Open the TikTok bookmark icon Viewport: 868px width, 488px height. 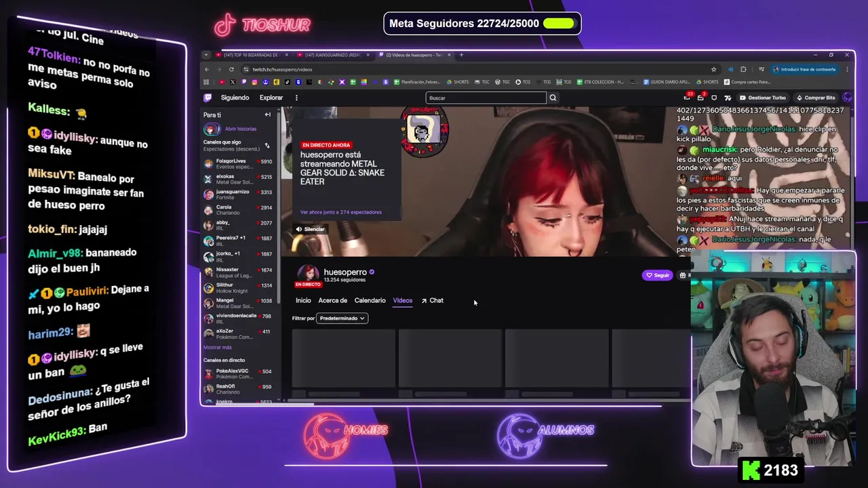[288, 82]
